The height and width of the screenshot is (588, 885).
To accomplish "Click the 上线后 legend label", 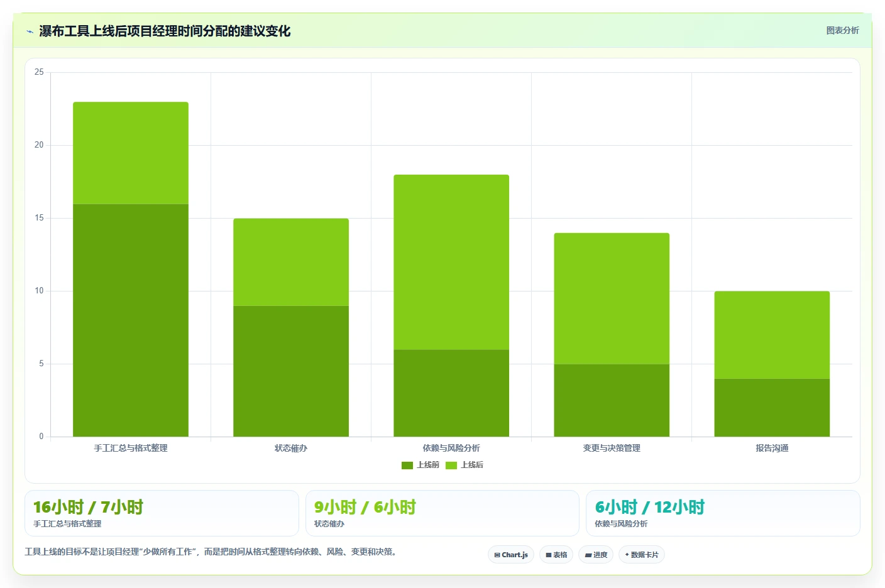I will 472,465.
